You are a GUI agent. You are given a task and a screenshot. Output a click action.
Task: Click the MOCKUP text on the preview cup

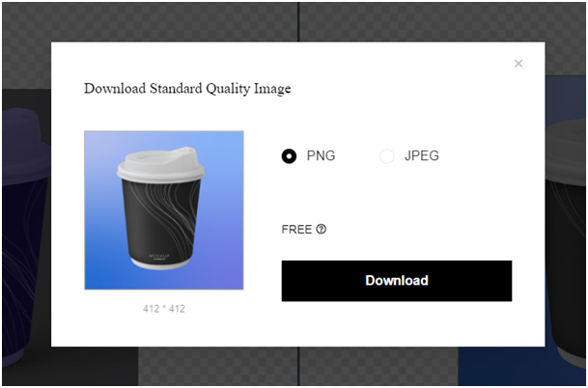coord(159,256)
